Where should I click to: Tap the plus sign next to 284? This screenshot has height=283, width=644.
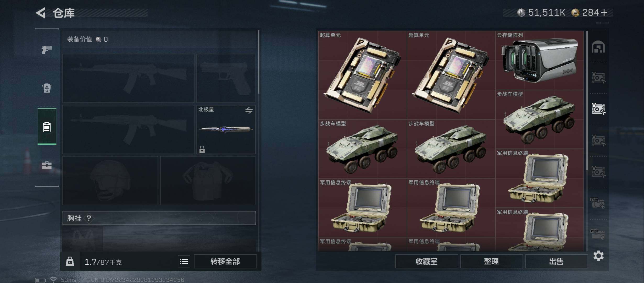pos(604,13)
